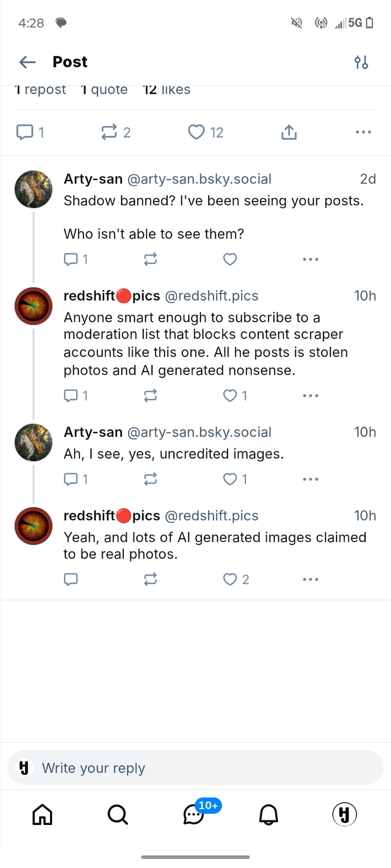
Task: View the 12 likes list
Action: click(x=167, y=89)
